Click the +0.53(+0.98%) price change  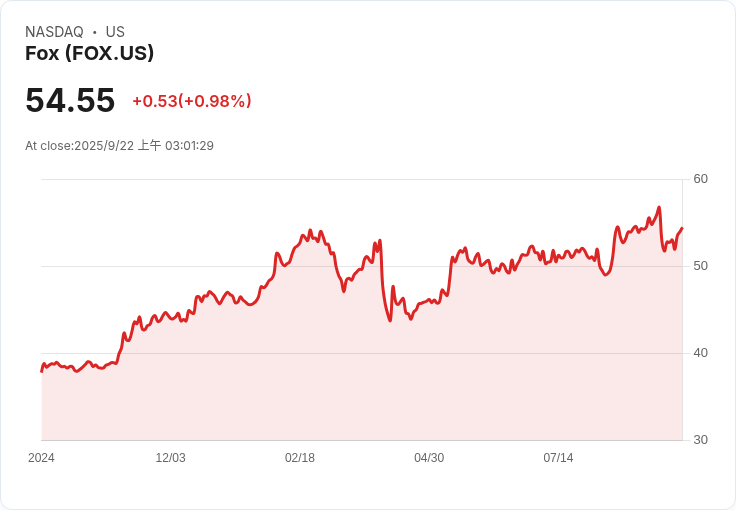pos(191,101)
